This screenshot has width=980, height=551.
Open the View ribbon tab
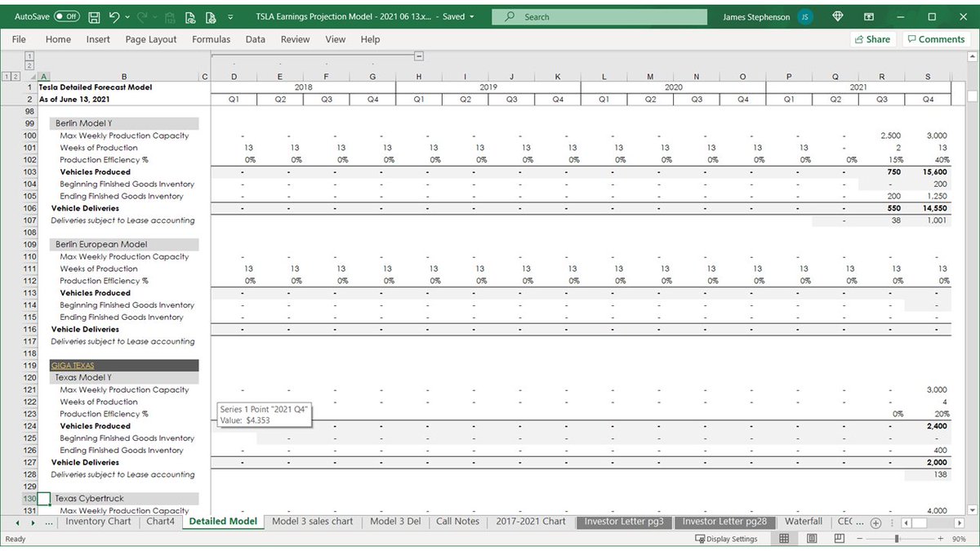click(x=335, y=39)
